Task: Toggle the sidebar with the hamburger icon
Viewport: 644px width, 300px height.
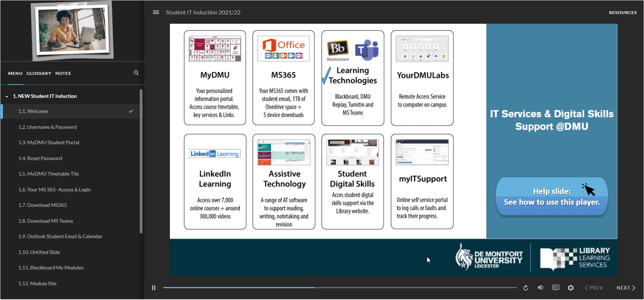Action: tap(156, 12)
